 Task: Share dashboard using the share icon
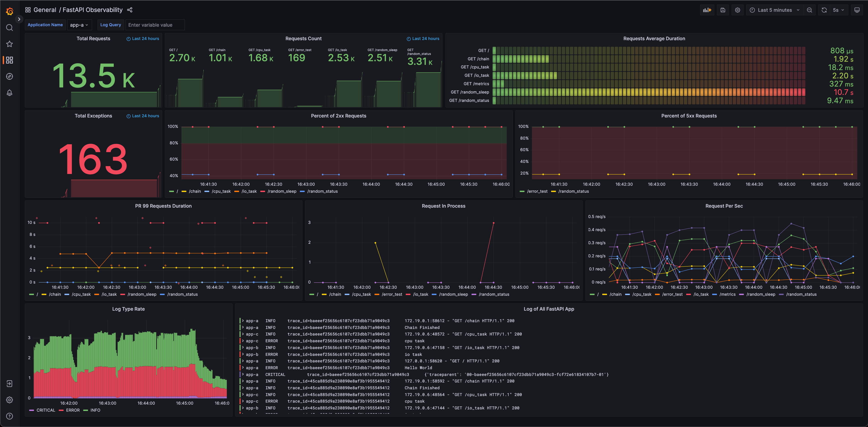(x=130, y=10)
